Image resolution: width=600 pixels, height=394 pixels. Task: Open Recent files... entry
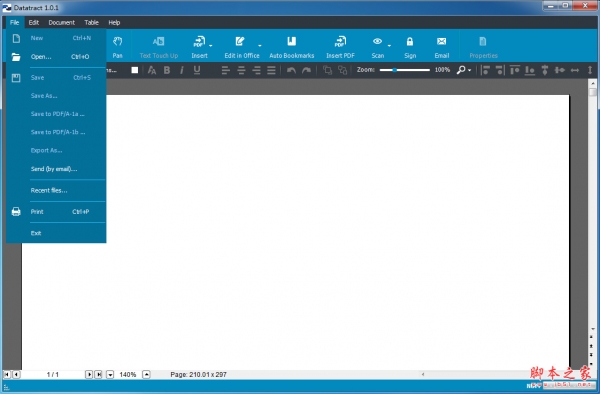coord(56,190)
